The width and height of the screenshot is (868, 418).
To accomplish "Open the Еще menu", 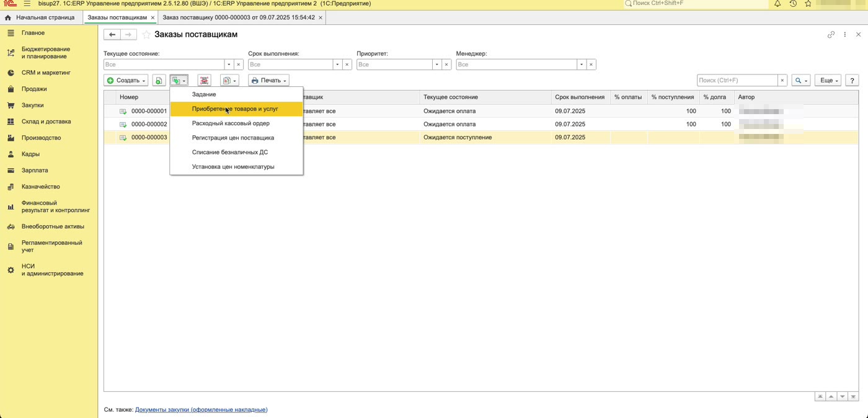I will (829, 81).
